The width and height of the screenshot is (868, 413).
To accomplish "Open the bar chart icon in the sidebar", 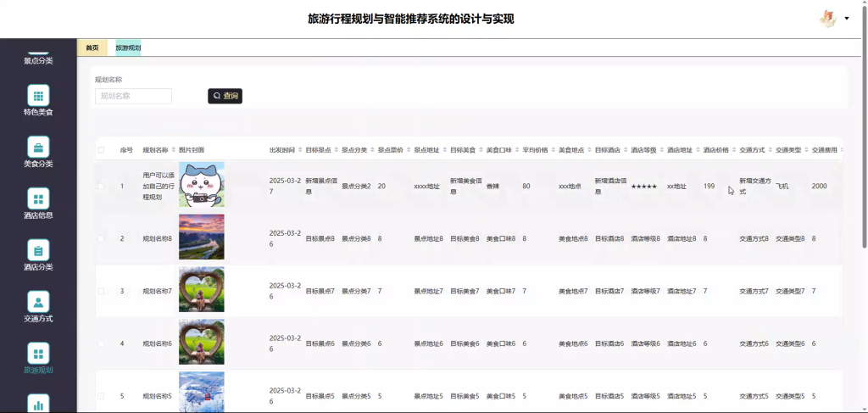I will 38,404.
